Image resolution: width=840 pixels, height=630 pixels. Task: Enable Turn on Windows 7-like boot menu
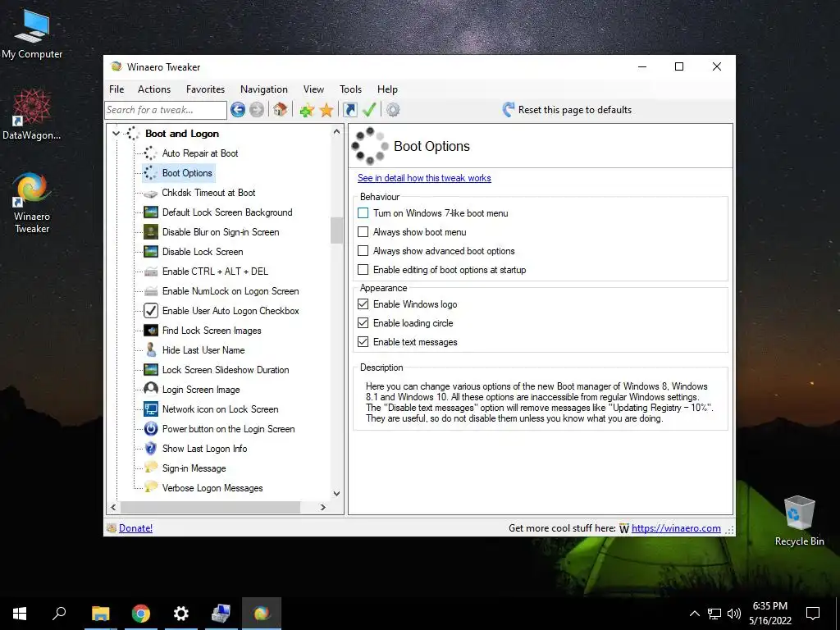363,213
